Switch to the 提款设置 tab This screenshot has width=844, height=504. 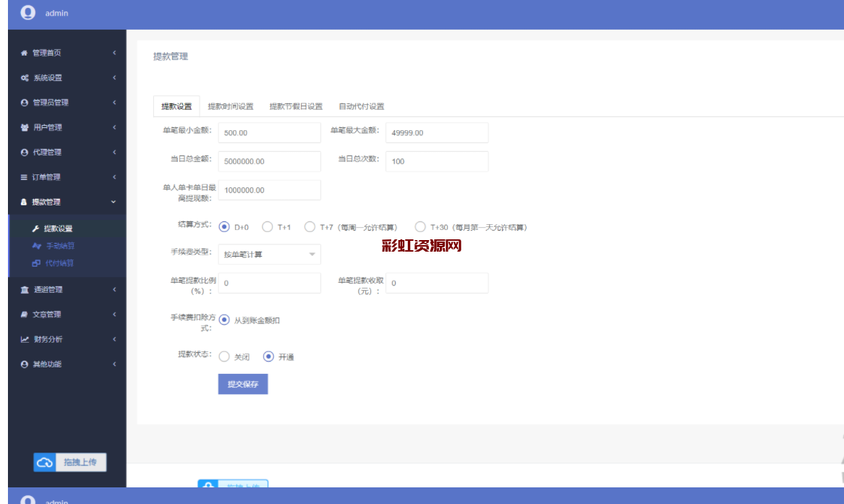[x=176, y=106]
